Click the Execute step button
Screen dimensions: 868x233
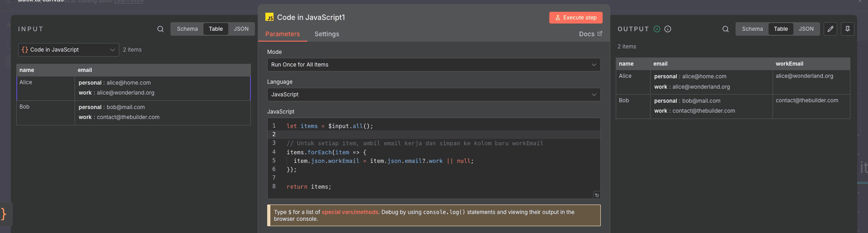point(576,18)
